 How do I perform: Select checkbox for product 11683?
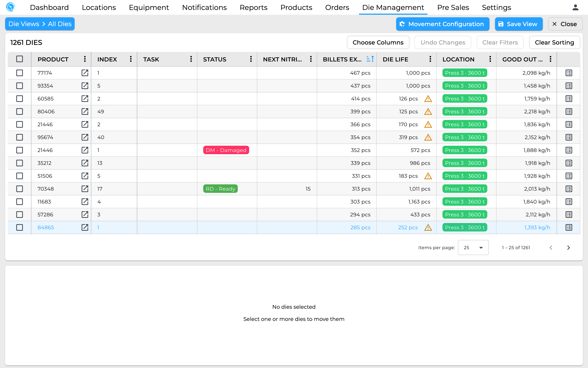click(x=19, y=201)
